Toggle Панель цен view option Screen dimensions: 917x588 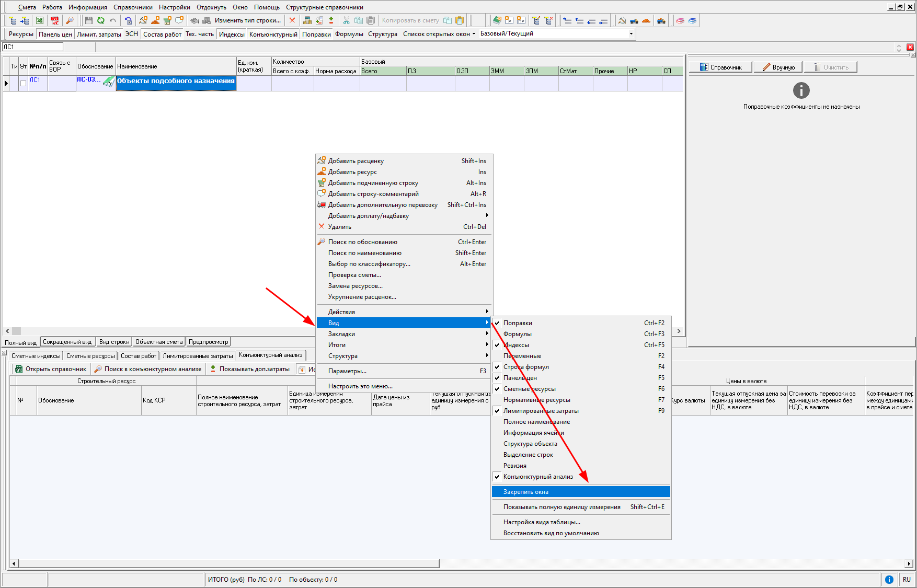(581, 378)
